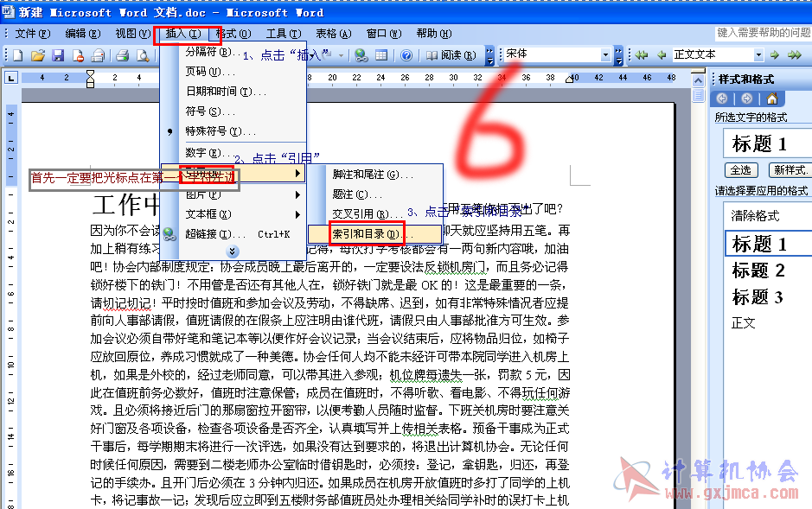
Task: Open task pane home icon
Action: click(x=772, y=99)
